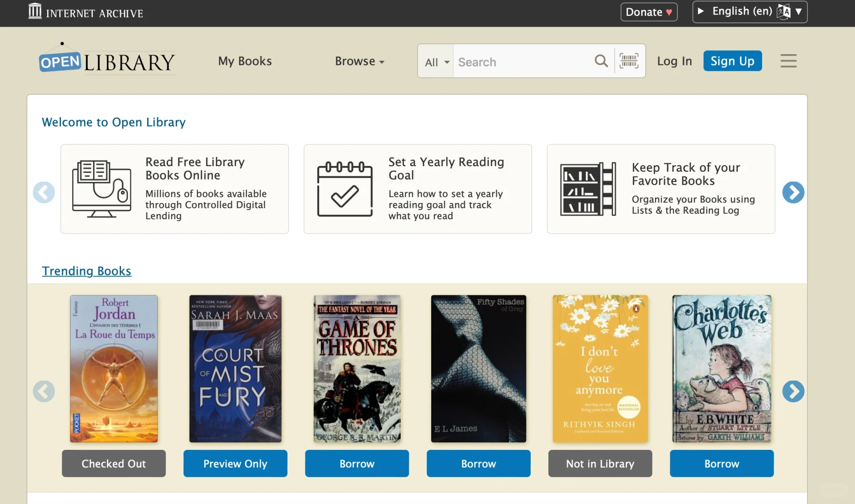Screen dimensions: 855x504
Task: Open the English (en) language dropdown arrow
Action: pos(799,12)
